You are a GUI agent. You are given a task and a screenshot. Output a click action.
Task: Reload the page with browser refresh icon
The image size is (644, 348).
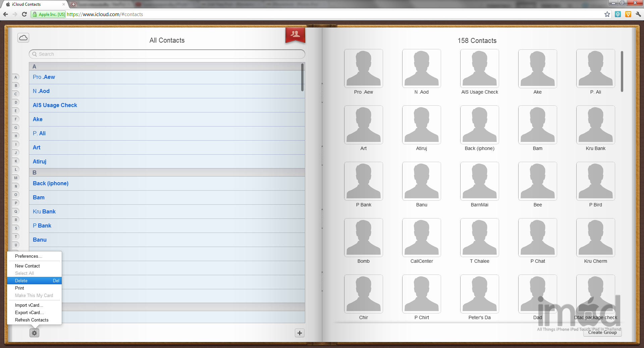point(24,14)
